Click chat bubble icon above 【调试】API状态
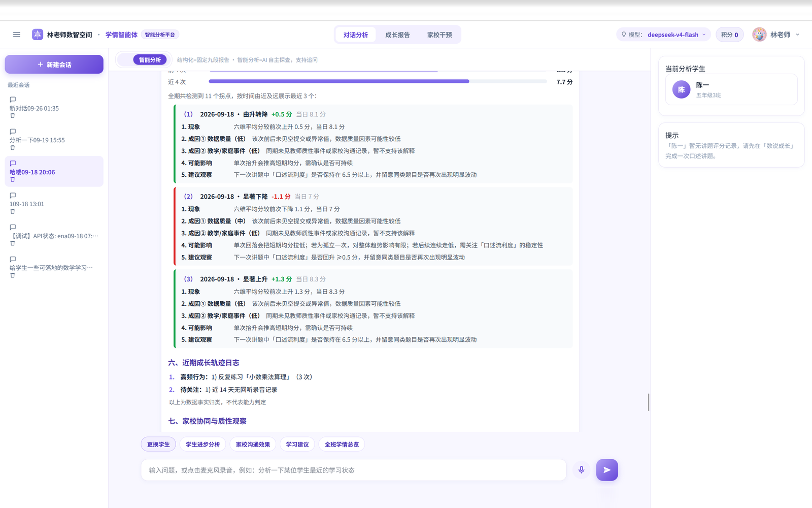The image size is (812, 508). (13, 228)
